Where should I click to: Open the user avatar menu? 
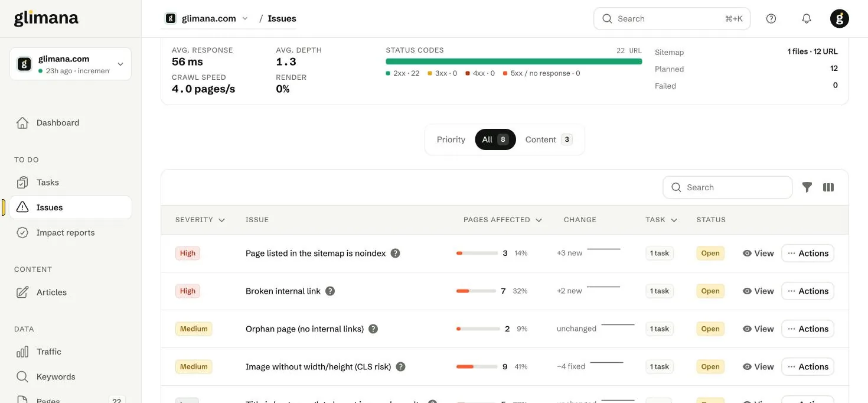840,18
